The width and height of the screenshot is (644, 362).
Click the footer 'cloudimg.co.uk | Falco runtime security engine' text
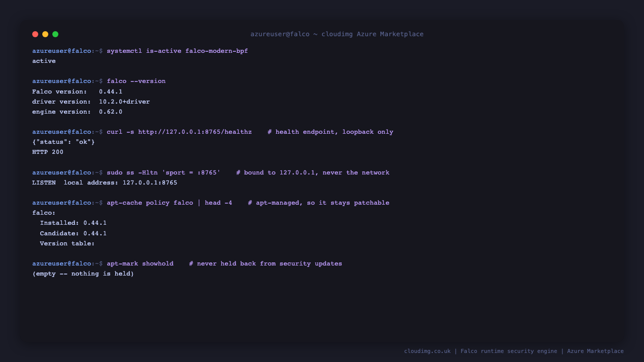tap(480, 351)
